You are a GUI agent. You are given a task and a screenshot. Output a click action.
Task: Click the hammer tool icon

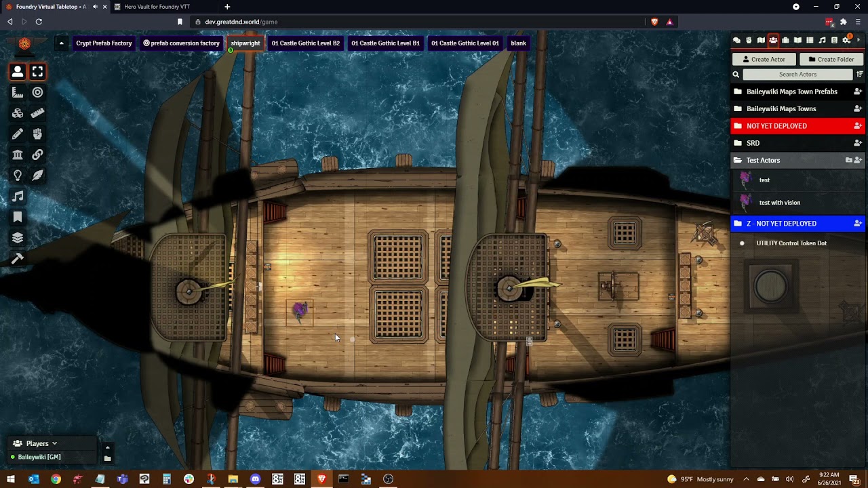[x=18, y=259]
